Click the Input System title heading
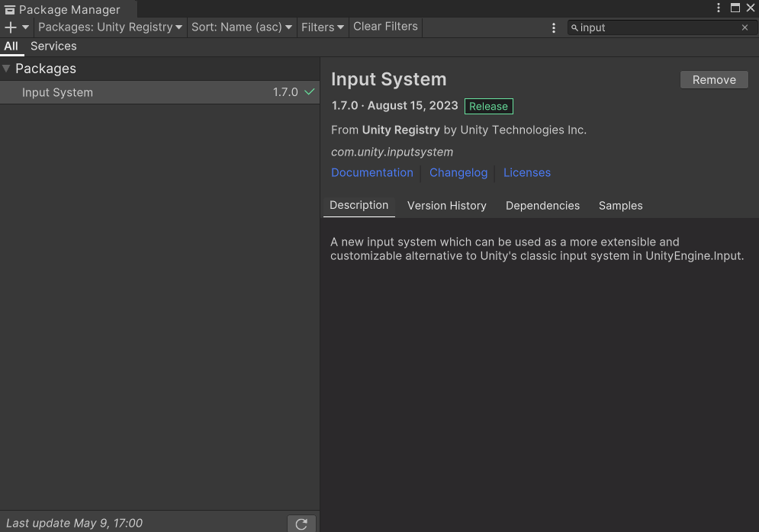Image resolution: width=759 pixels, height=532 pixels. coord(389,79)
